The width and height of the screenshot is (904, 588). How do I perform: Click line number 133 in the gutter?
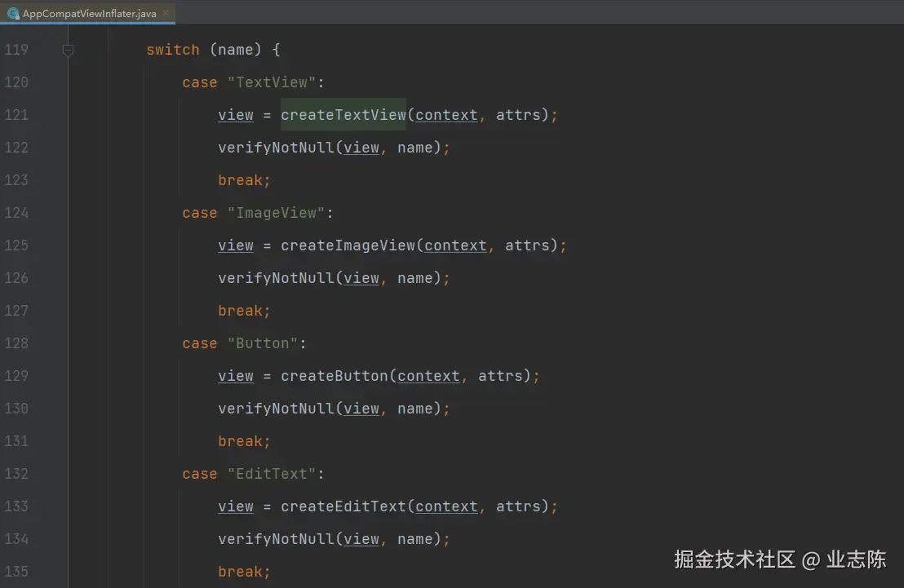16,506
